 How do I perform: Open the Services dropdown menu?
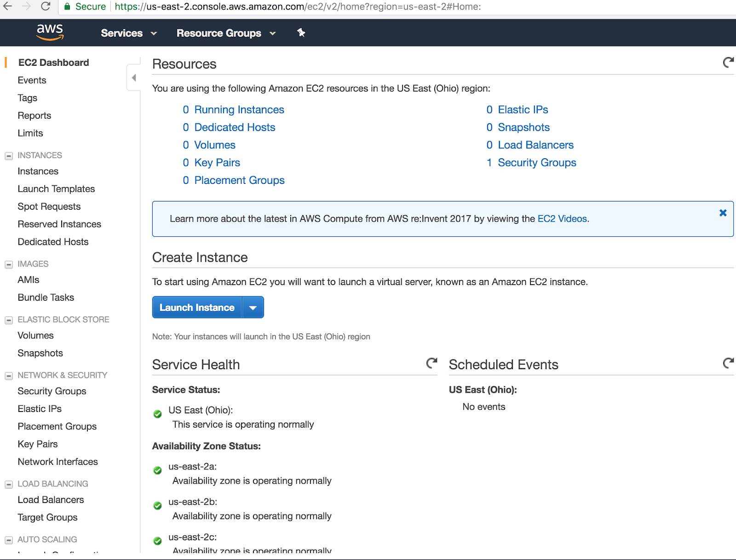[129, 33]
